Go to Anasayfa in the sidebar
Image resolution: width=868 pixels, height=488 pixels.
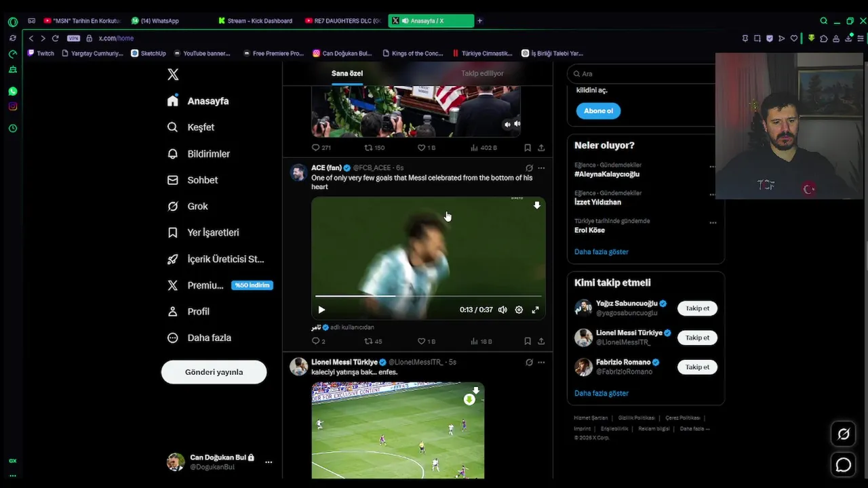(x=198, y=101)
